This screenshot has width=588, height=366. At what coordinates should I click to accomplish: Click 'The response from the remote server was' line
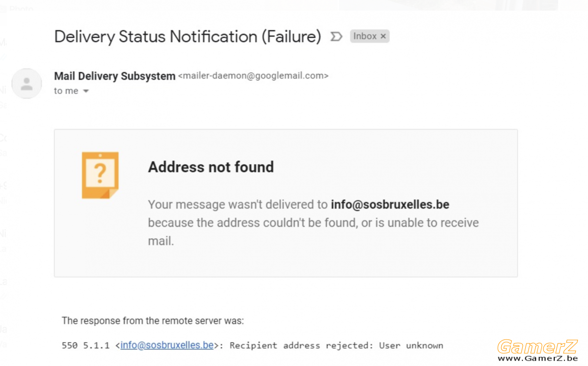(x=153, y=321)
